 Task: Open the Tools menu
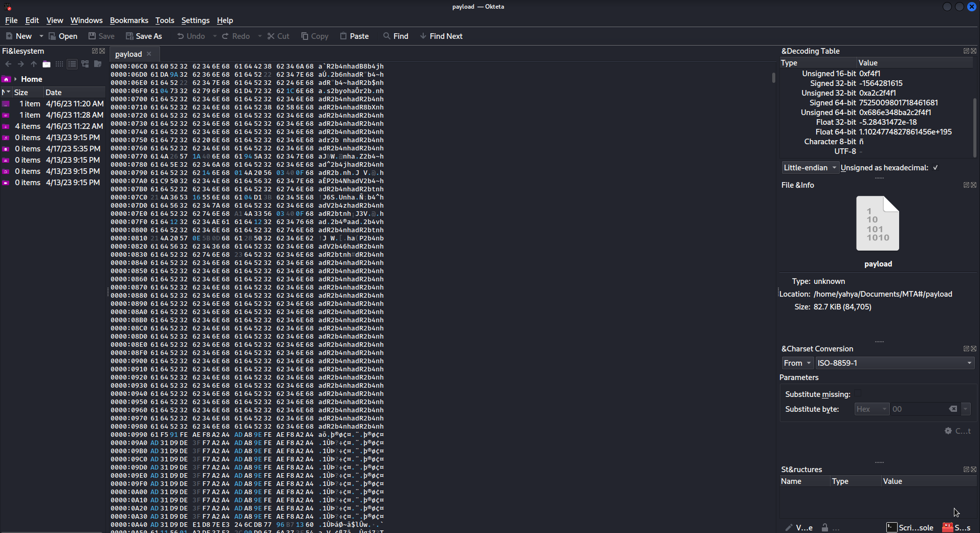tap(165, 20)
